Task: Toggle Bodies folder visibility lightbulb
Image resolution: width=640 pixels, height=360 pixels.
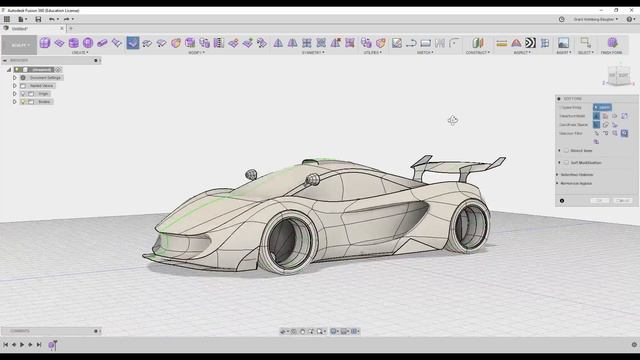Action: [x=23, y=102]
